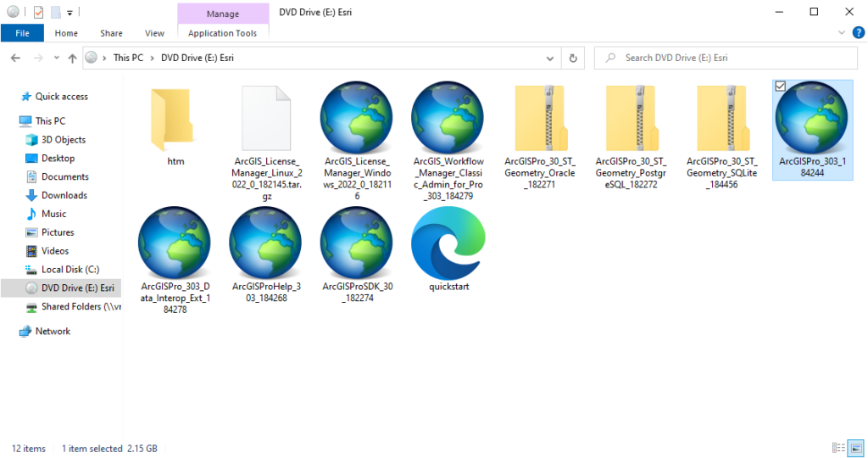Expand address bar history dropdown
This screenshot has width=868, height=458.
(549, 59)
